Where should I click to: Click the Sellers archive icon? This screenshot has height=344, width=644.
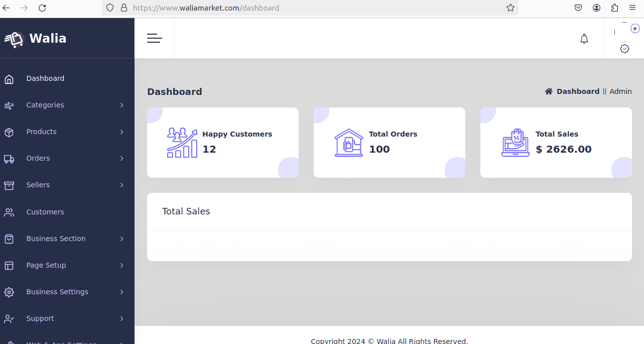coord(9,185)
